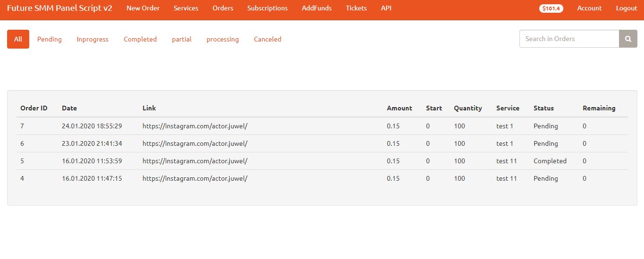Go to the AddFunds page

317,8
